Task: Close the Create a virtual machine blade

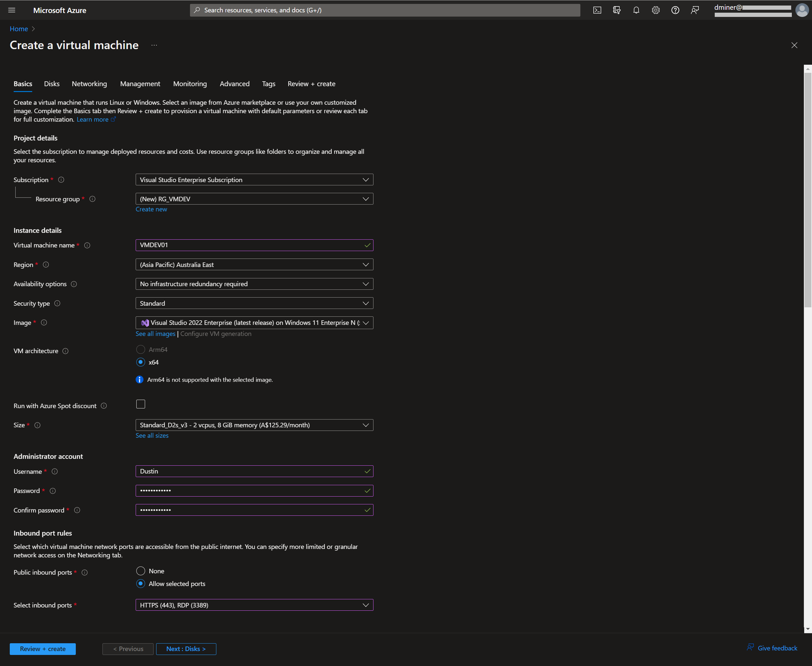Action: click(794, 45)
